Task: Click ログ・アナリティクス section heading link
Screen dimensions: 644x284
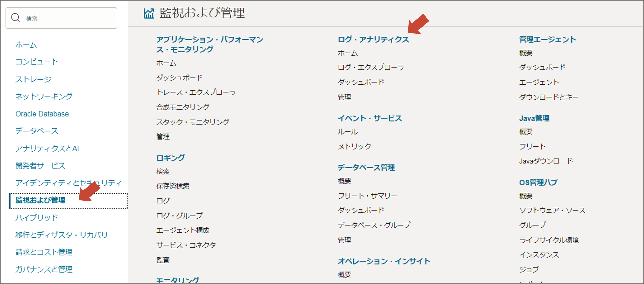Action: pyautogui.click(x=373, y=39)
